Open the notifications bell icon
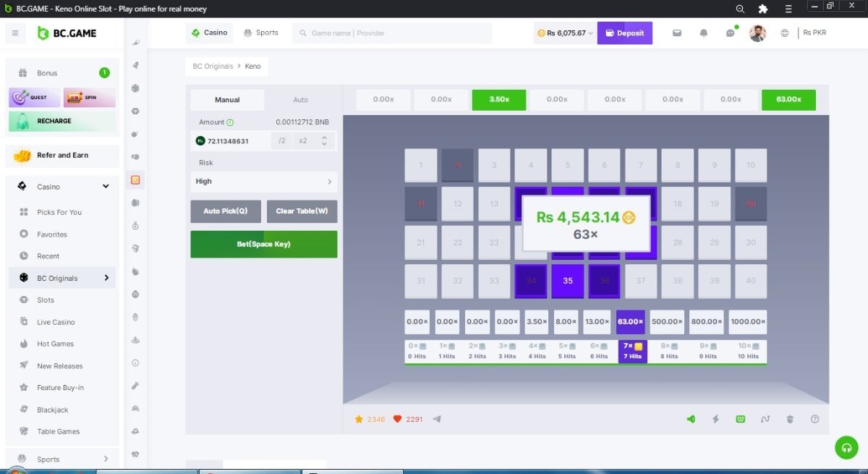The width and height of the screenshot is (868, 474). tap(704, 33)
